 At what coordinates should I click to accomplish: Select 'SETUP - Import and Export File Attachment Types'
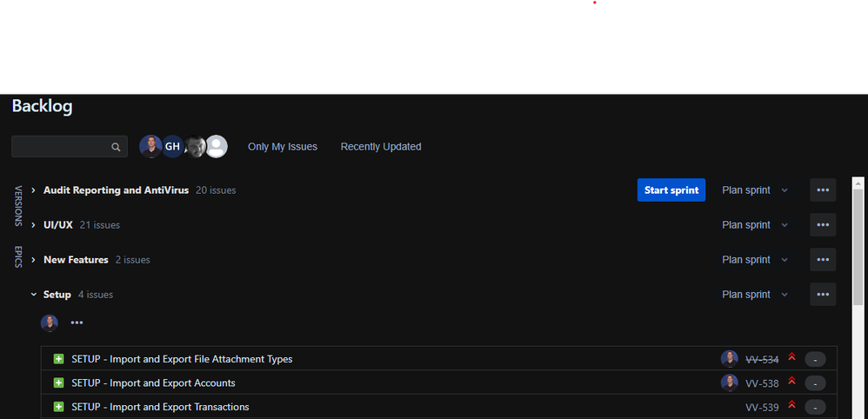tap(439, 359)
